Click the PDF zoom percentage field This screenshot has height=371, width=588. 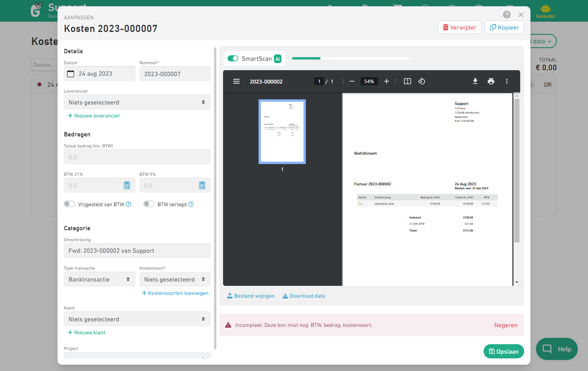coord(369,81)
